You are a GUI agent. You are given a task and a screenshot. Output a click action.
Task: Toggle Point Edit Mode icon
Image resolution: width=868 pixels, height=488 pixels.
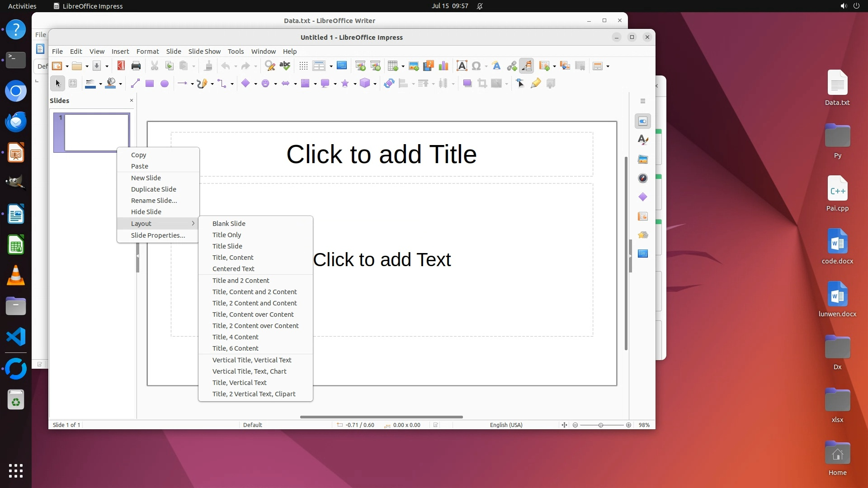(x=520, y=84)
